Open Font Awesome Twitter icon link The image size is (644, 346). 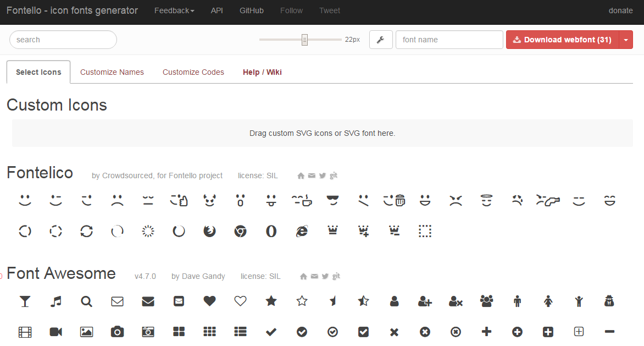(x=325, y=277)
